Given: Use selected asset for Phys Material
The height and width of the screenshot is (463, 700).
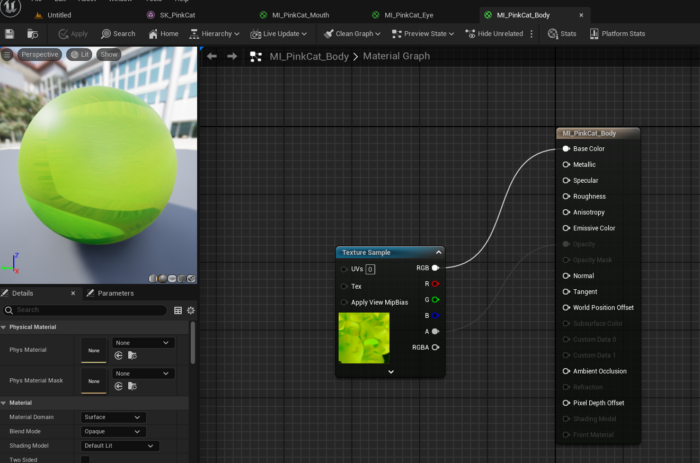Looking at the screenshot, I should tap(118, 355).
